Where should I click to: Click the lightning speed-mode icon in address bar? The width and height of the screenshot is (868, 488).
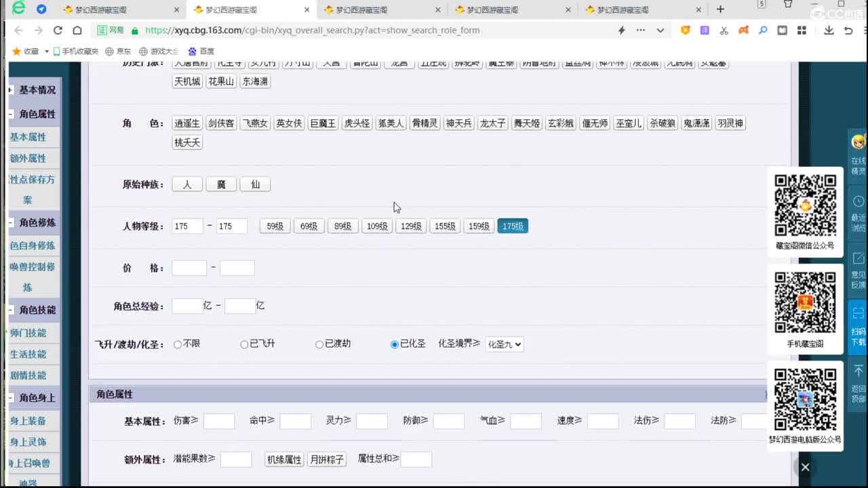(x=621, y=30)
